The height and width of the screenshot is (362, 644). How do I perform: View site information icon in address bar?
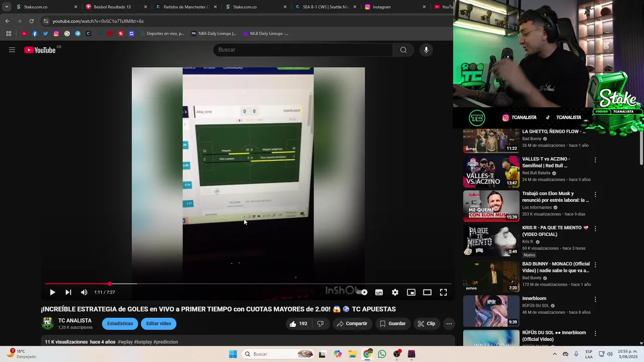coord(46,21)
